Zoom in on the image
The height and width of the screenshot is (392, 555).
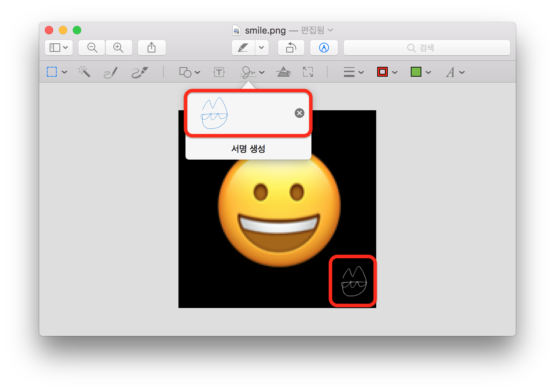pos(119,48)
